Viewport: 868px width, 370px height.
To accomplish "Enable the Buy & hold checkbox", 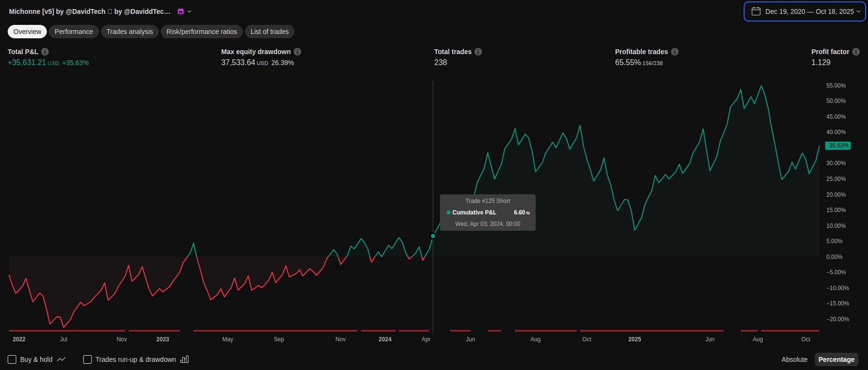I will tap(12, 359).
